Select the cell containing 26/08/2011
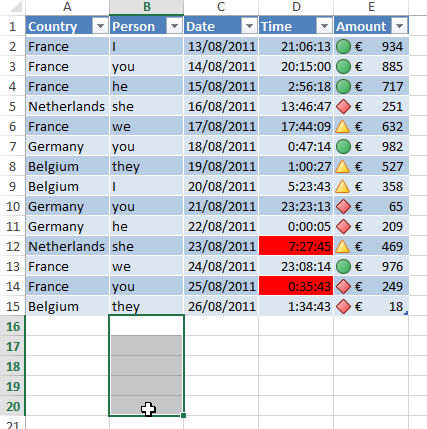This screenshot has height=429, width=427. click(221, 306)
